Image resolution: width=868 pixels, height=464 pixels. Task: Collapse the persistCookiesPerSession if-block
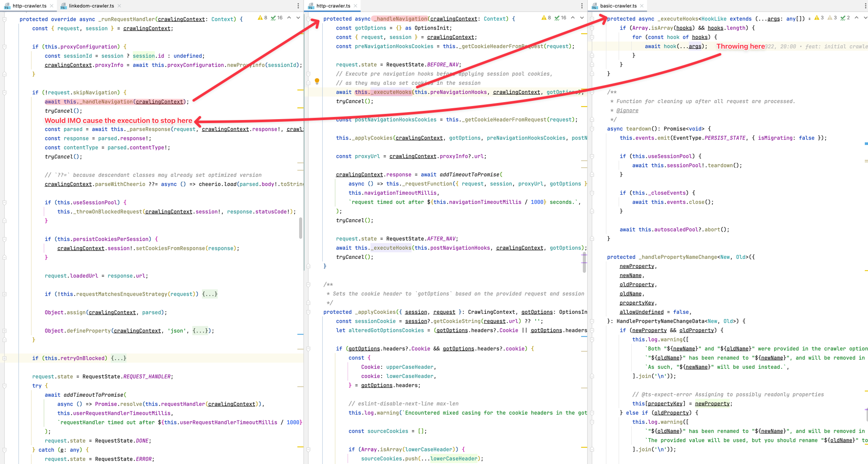(4, 239)
